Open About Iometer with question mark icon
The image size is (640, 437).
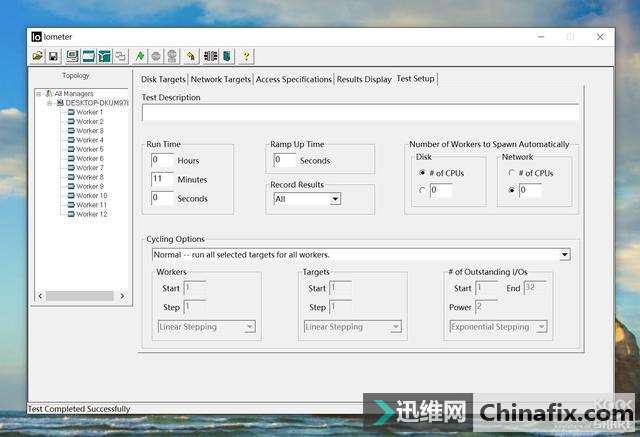coord(246,56)
